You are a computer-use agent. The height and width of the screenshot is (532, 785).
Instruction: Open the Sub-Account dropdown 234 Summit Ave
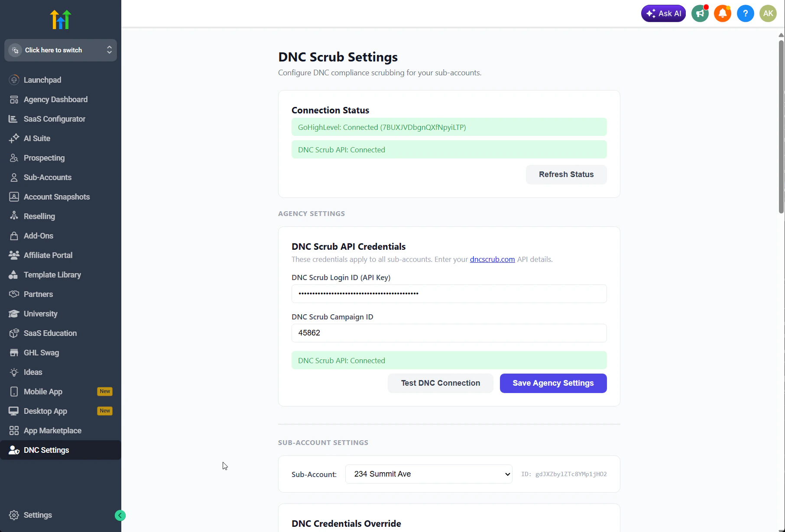tap(429, 474)
